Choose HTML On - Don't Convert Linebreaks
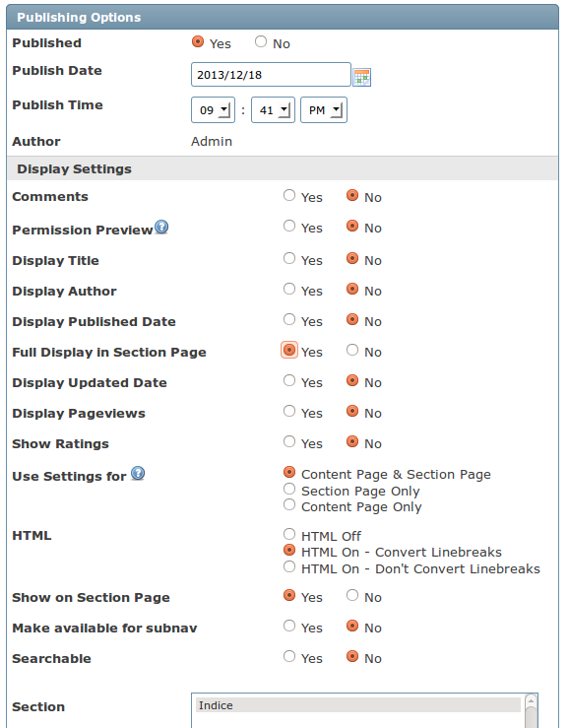The width and height of the screenshot is (569, 728). click(x=289, y=566)
